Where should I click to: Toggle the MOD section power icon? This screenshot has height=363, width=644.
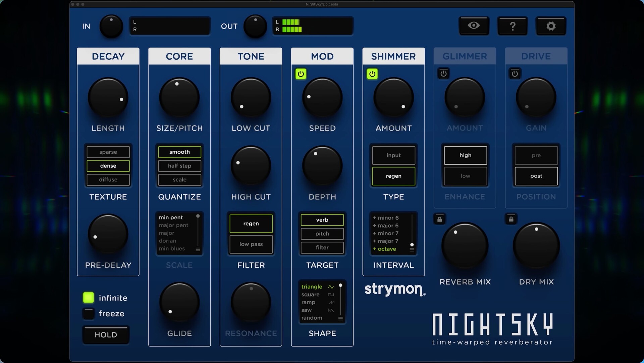[301, 74]
